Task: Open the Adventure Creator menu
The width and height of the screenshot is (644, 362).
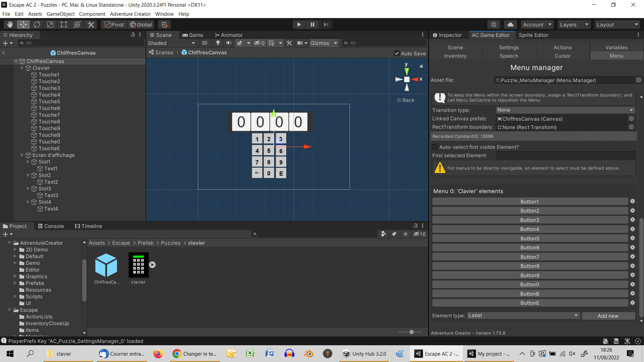Action: [x=130, y=14]
